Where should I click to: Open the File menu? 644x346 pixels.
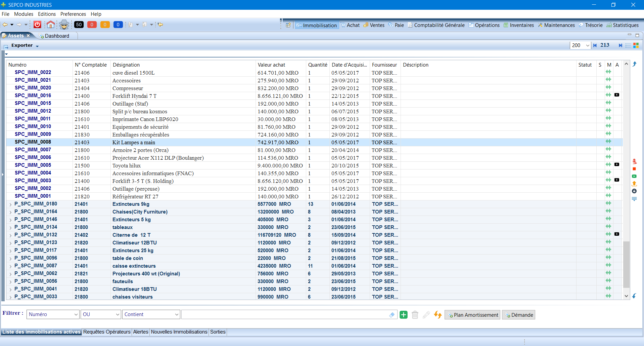5,14
